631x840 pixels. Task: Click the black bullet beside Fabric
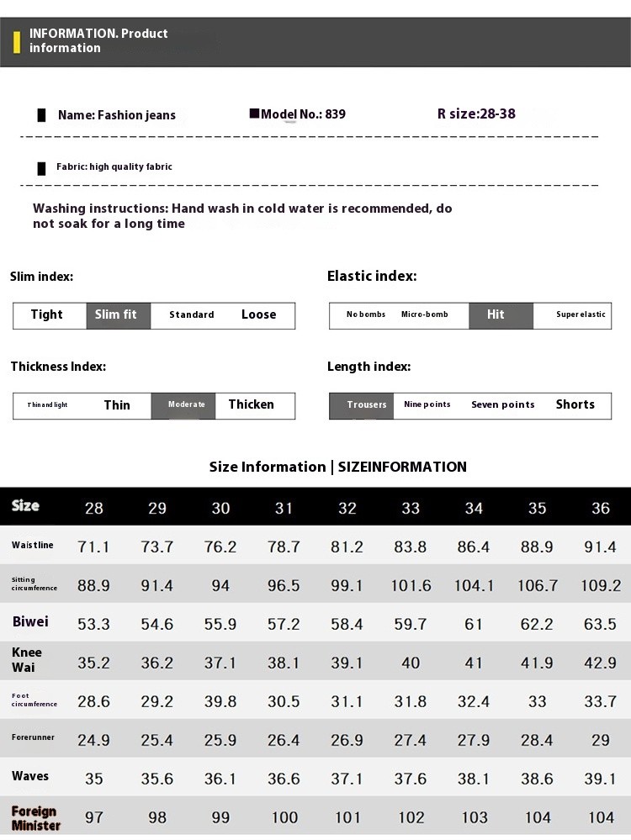pos(41,167)
